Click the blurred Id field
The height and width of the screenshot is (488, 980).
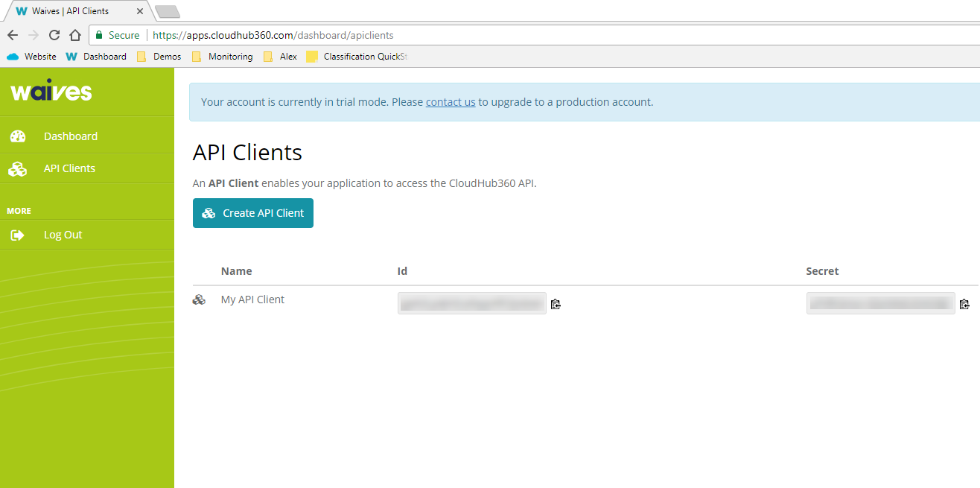(472, 303)
